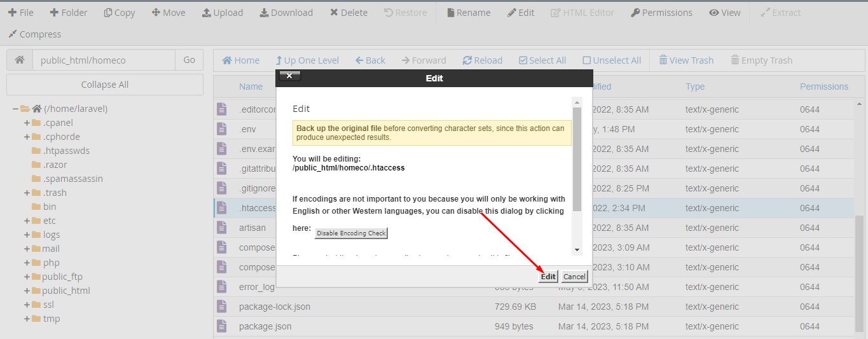The height and width of the screenshot is (339, 868).
Task: Close the Edit dialog with X button
Action: 289,76
